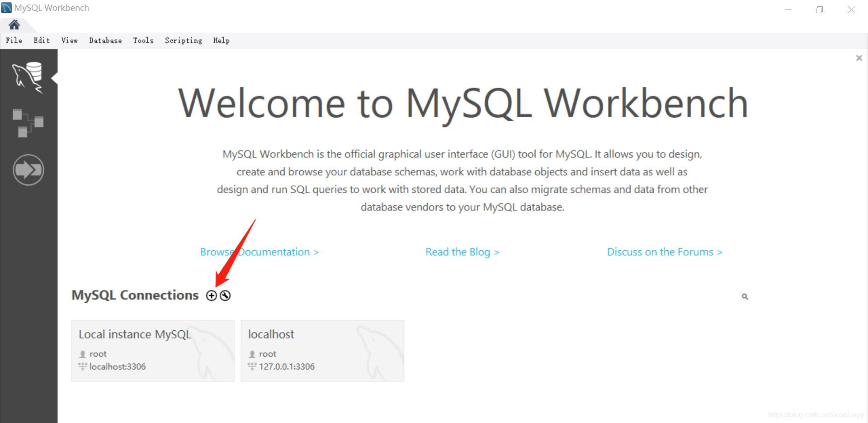The width and height of the screenshot is (868, 423).
Task: Open the Database menu
Action: coord(105,40)
